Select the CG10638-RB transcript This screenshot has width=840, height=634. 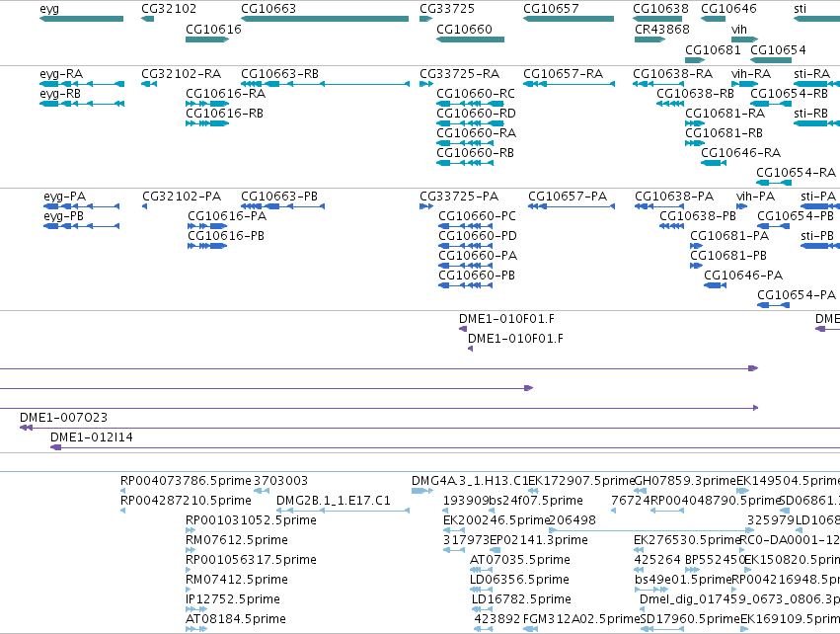[670, 104]
